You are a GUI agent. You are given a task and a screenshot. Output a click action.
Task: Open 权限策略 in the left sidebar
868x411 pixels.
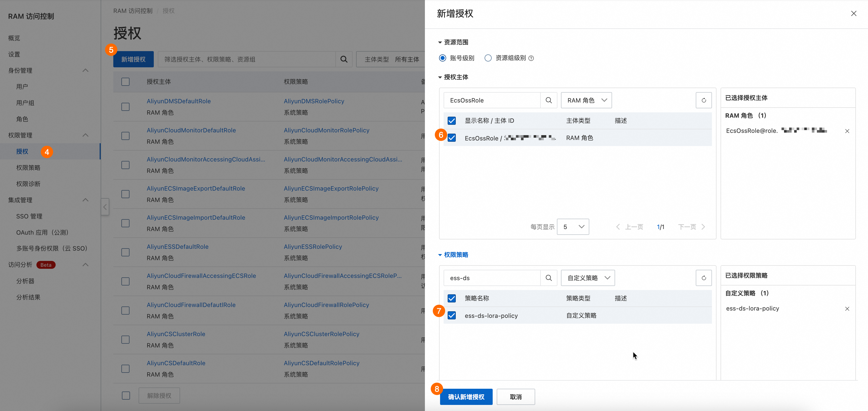[28, 168]
